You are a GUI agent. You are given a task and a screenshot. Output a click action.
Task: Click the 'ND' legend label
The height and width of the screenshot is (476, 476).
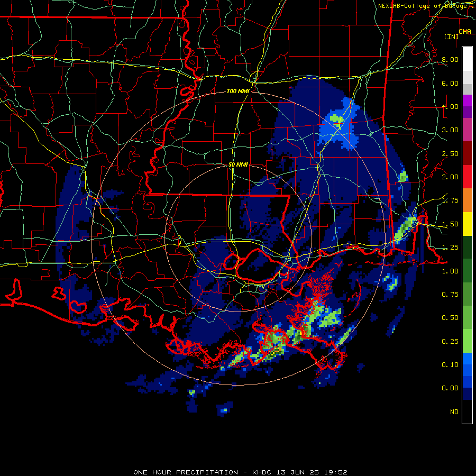click(x=454, y=412)
